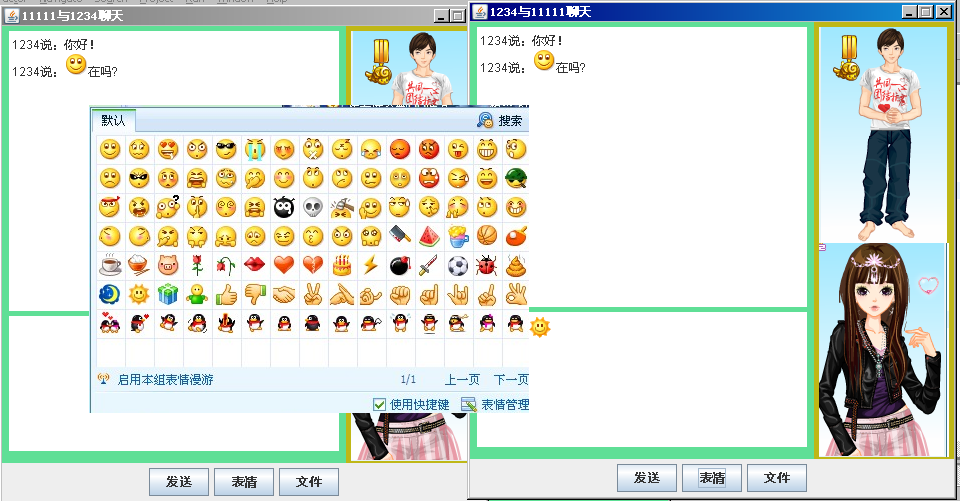The image size is (960, 501).
Task: Pick the thumbs-down emoji
Action: pos(255,295)
